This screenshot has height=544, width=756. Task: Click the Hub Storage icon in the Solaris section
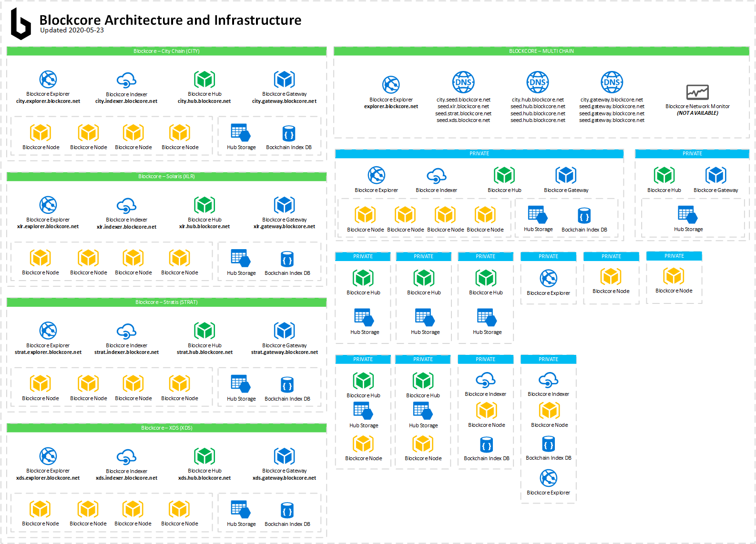(241, 259)
